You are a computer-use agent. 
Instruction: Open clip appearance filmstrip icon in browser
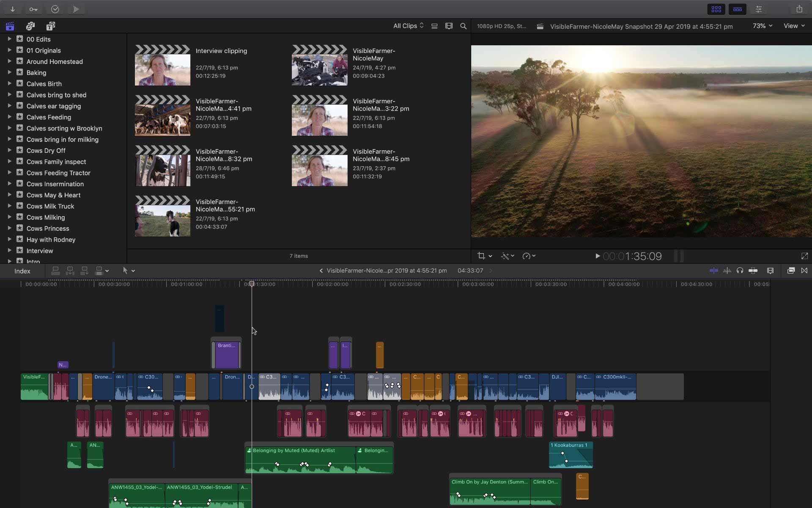449,26
